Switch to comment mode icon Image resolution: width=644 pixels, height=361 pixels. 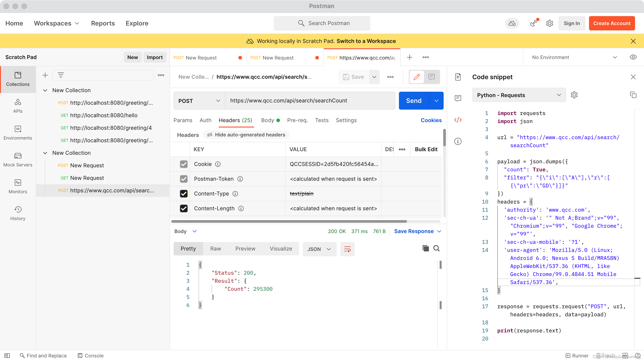(432, 77)
